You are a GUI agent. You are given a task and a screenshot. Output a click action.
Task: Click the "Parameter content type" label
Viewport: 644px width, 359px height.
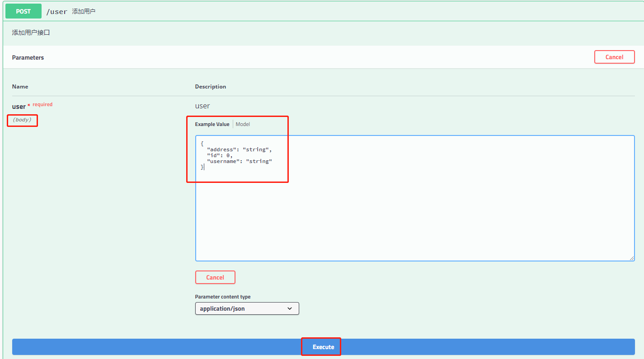tap(223, 297)
